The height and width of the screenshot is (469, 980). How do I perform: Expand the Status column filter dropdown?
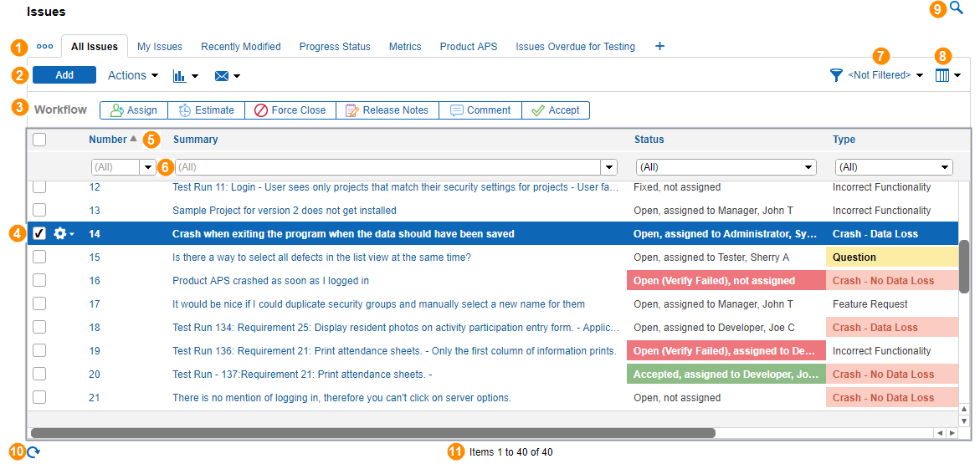(808, 167)
